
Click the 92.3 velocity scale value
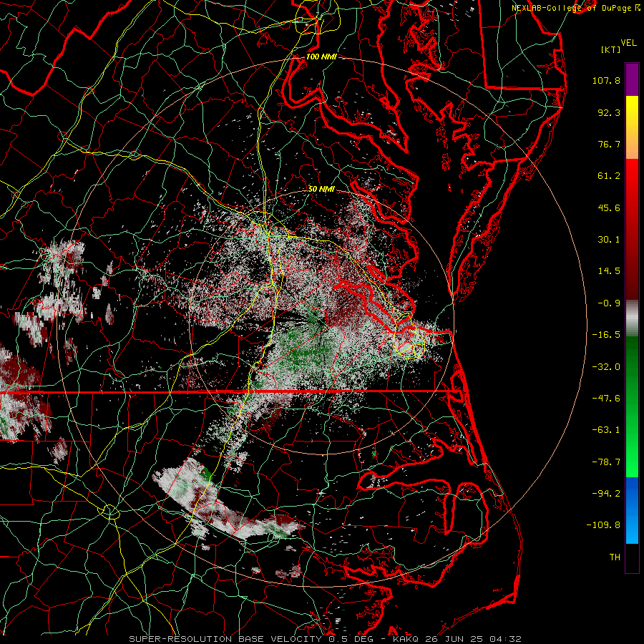(x=609, y=112)
